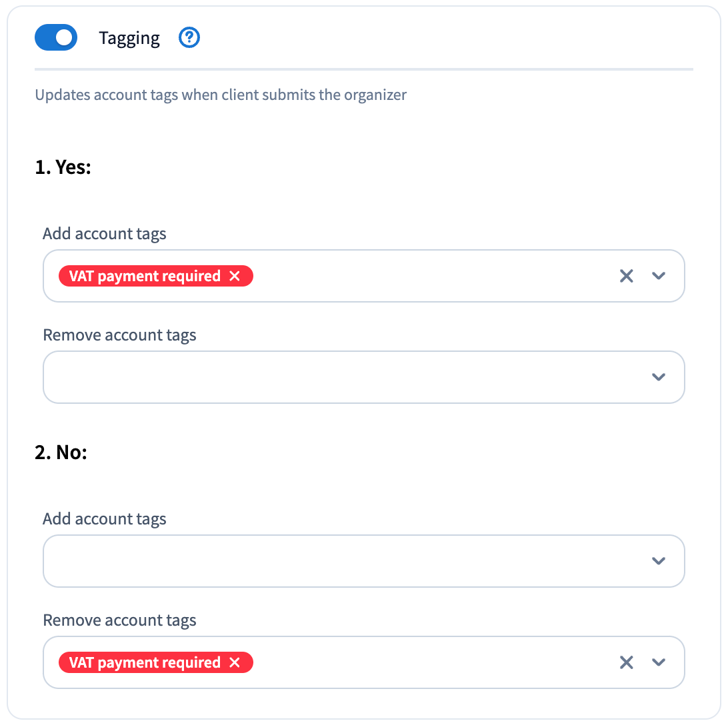Click the "2. No:" section heading
This screenshot has width=728, height=721.
61,452
